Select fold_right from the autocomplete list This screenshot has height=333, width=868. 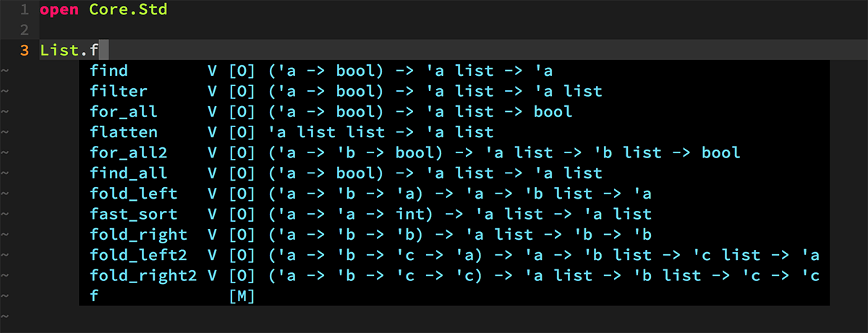pos(138,235)
